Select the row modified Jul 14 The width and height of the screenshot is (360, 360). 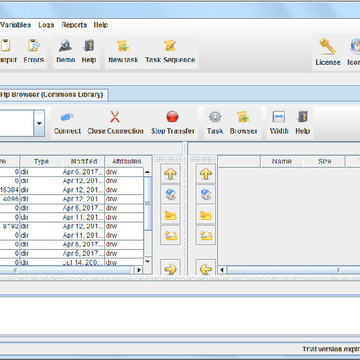coord(72,262)
